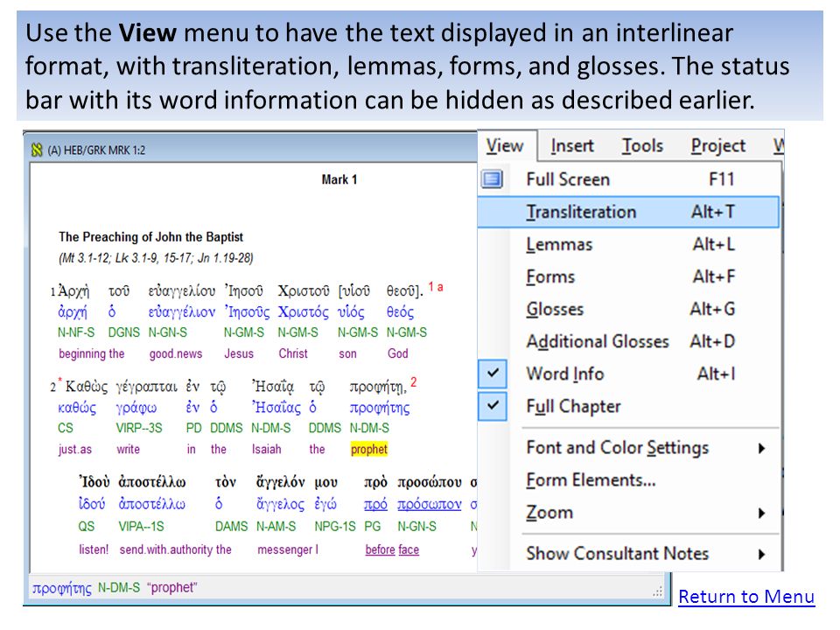Click the Greek word εὐαγγελίου in verse 1
Screen dimensions: 840x630
pos(182,291)
